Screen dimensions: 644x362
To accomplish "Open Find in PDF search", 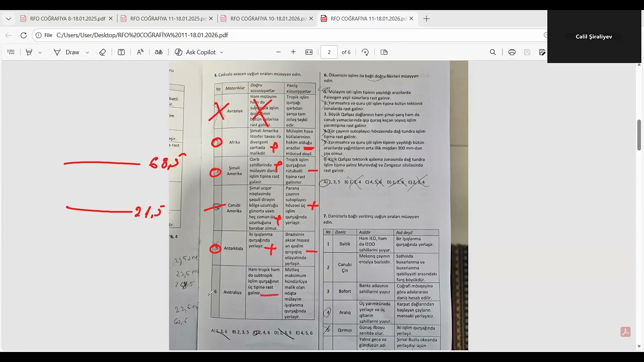I will point(493,52).
